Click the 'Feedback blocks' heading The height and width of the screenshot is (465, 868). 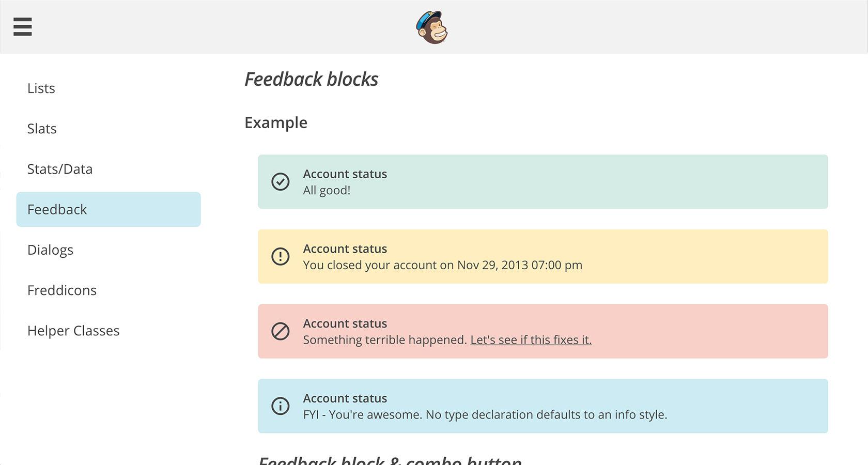pos(311,79)
